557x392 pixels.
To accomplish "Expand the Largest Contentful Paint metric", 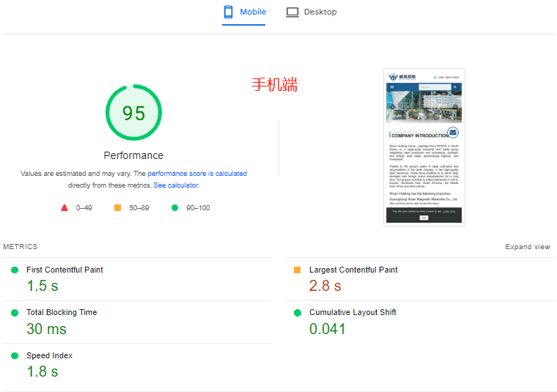I will coord(353,270).
